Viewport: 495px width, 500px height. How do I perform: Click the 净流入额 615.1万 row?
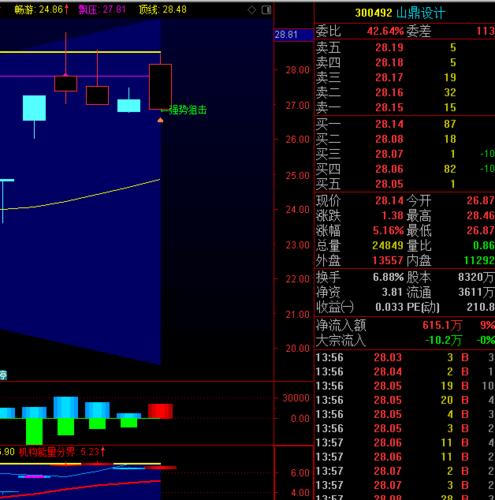click(405, 325)
